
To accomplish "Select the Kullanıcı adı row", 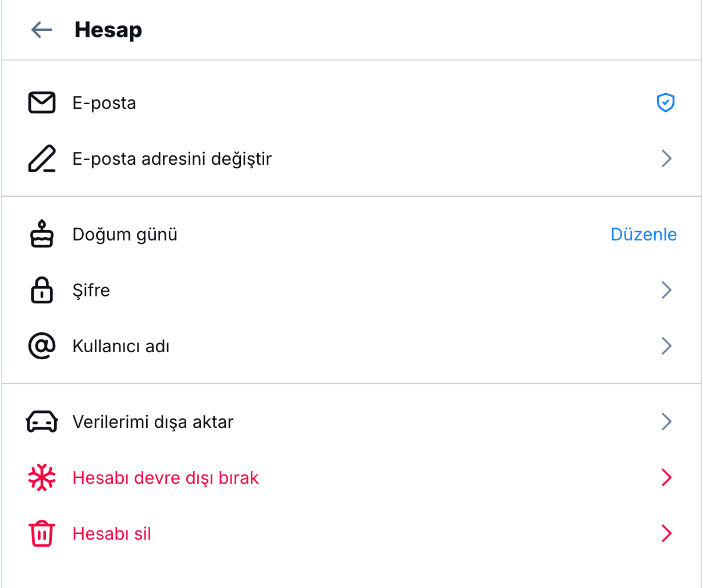I will [x=120, y=346].
